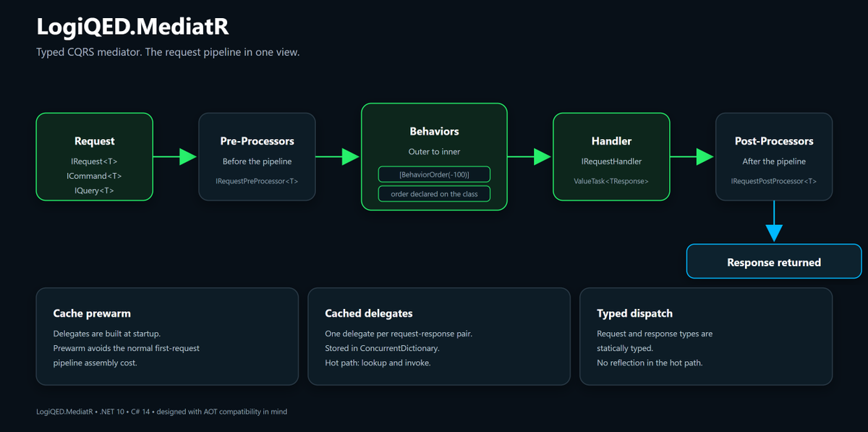Select the Pre-Processors heading

[257, 141]
